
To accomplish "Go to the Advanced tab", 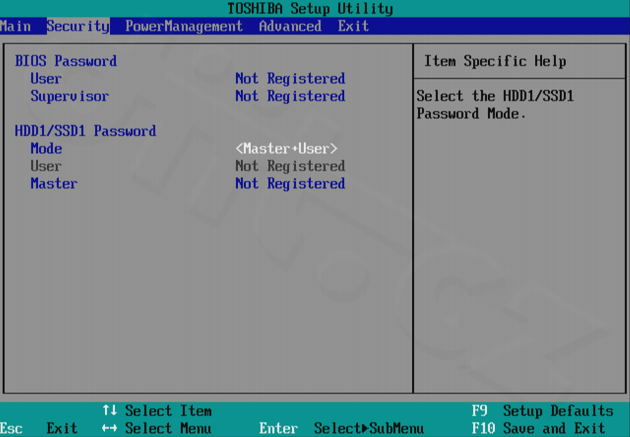I will (x=290, y=27).
